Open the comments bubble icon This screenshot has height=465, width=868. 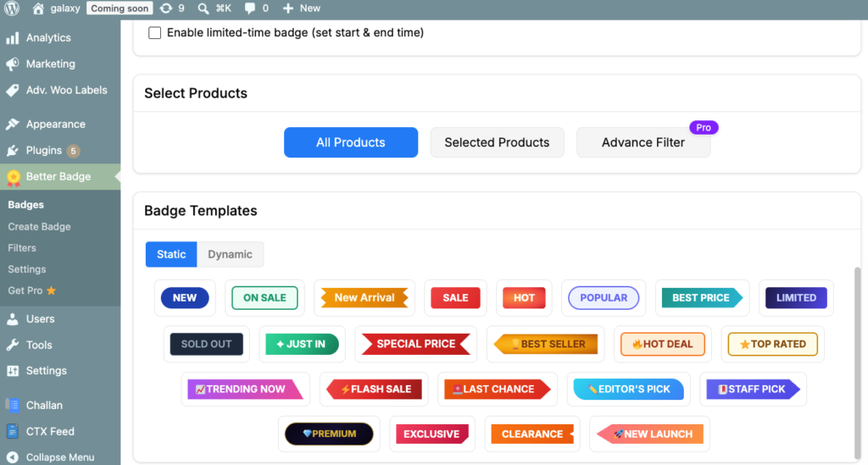(x=250, y=8)
